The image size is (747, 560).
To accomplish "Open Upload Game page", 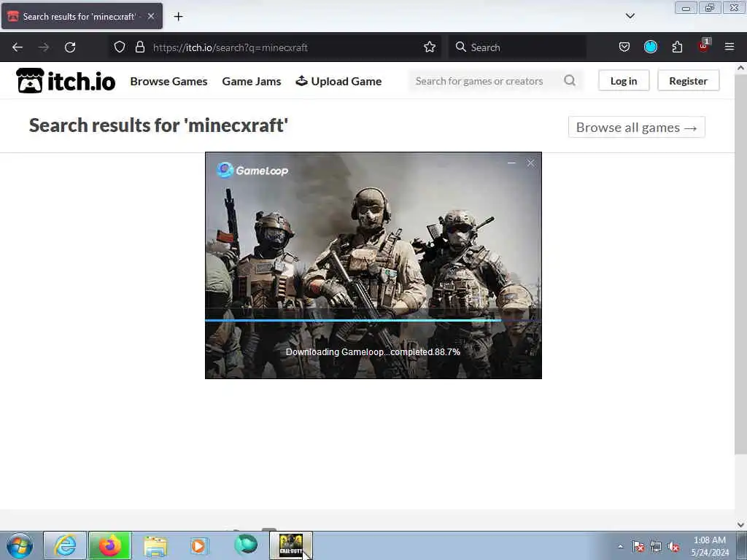I will (x=338, y=82).
